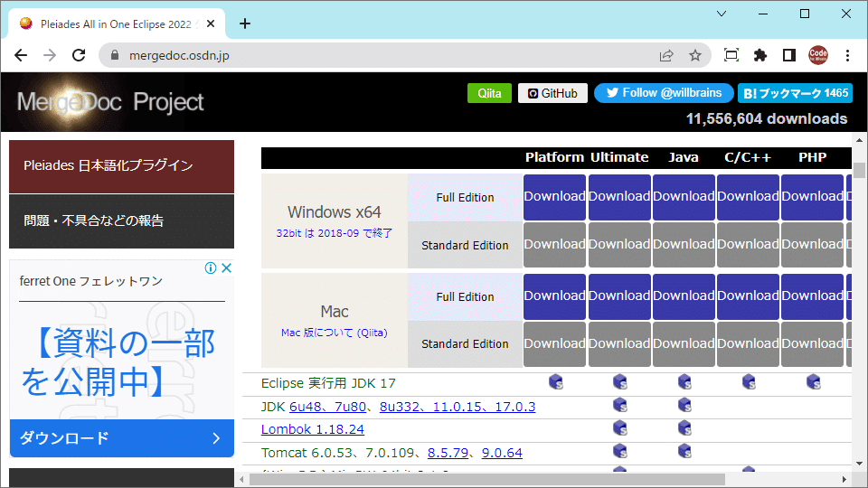Go back to the previous page
868x488 pixels.
(x=21, y=55)
